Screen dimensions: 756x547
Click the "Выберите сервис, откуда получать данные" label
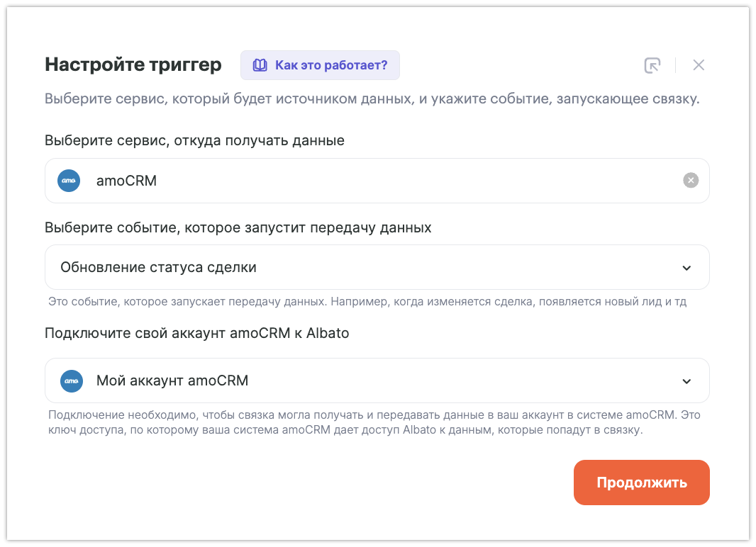(194, 140)
